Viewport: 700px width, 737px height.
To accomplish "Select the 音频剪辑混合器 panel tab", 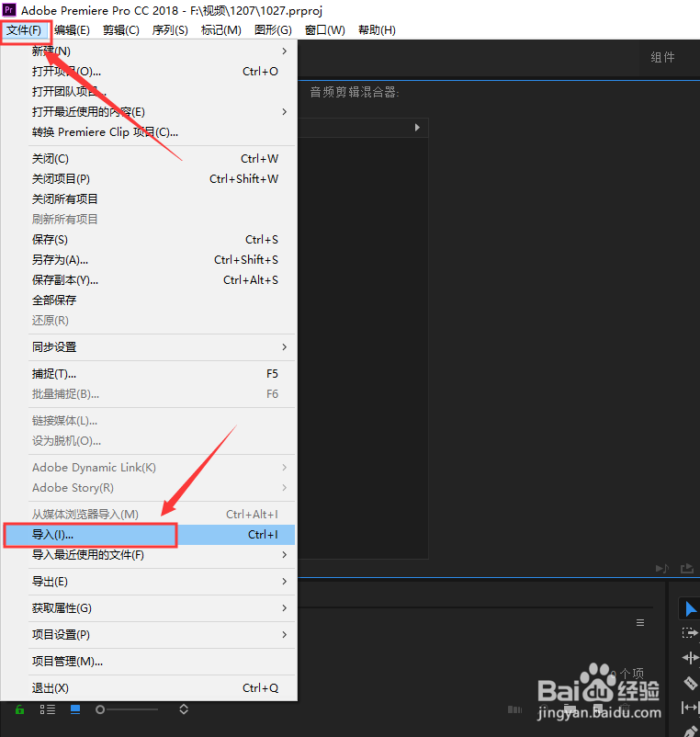I will pyautogui.click(x=355, y=92).
